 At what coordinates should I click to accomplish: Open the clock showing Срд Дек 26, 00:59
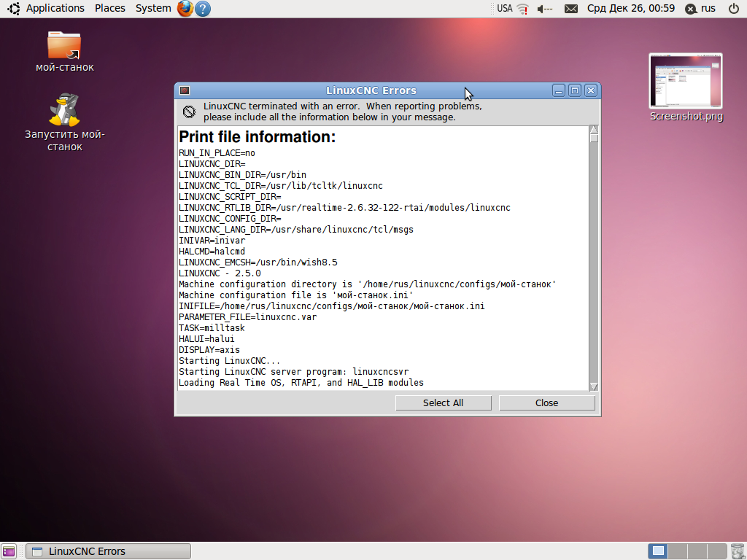tap(631, 9)
